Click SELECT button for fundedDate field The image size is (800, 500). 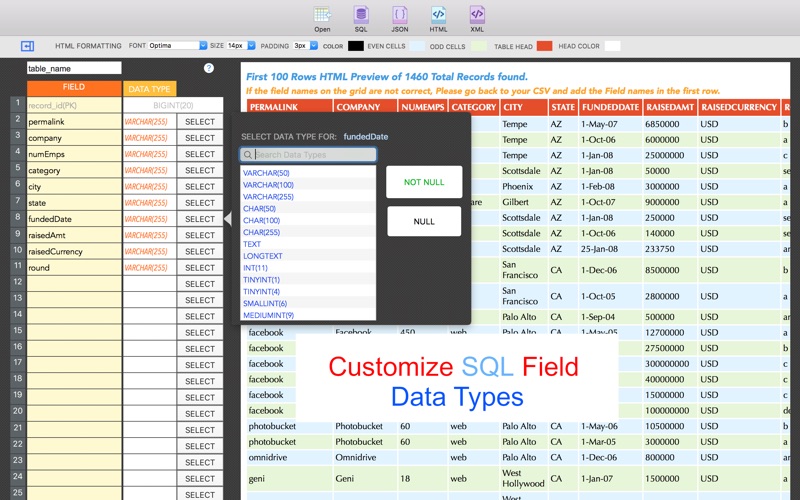coord(200,219)
